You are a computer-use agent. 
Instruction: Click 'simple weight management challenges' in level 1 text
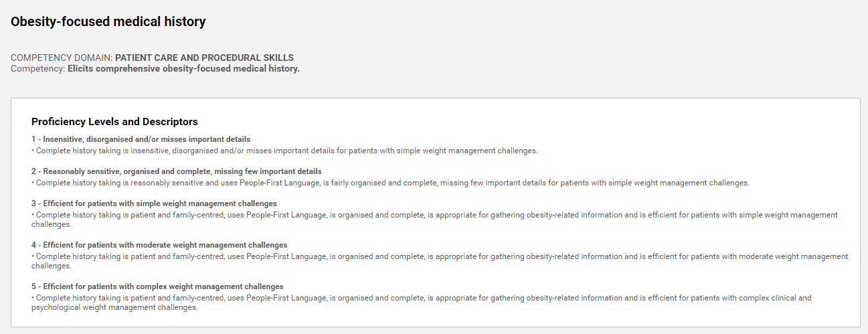coord(466,151)
